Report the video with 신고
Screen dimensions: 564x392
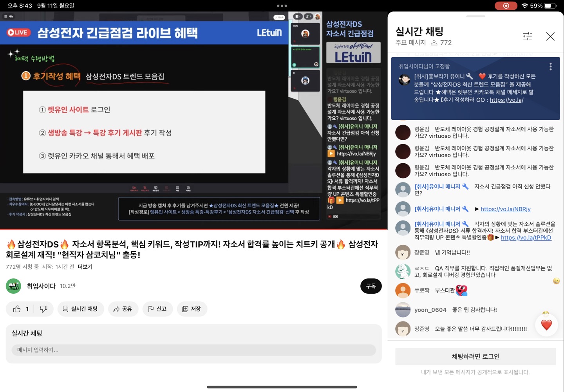(157, 309)
